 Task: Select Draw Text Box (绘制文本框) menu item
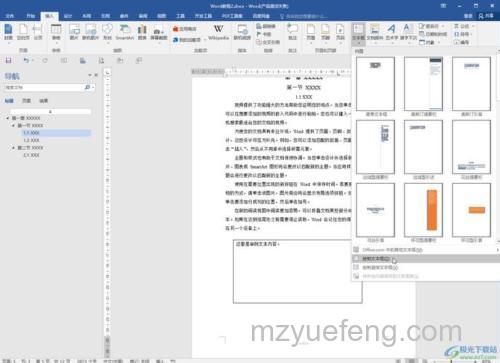point(426,259)
